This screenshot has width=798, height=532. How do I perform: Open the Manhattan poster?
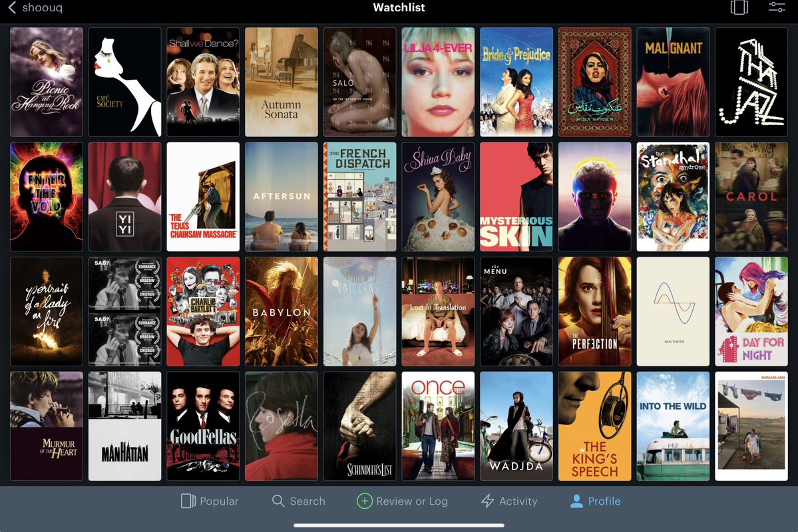(x=124, y=426)
